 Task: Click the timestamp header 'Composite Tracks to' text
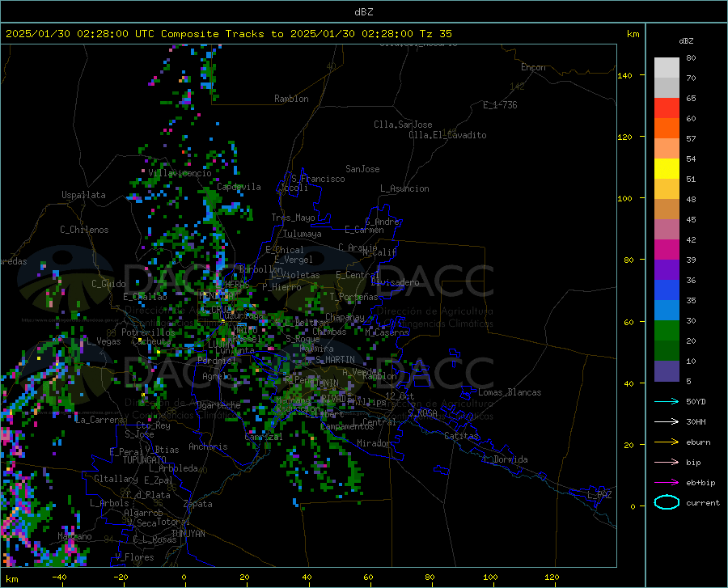tap(222, 33)
